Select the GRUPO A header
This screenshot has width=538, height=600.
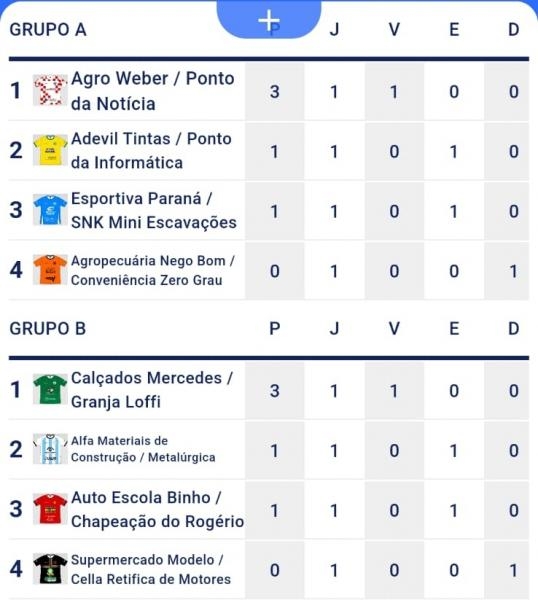(48, 30)
